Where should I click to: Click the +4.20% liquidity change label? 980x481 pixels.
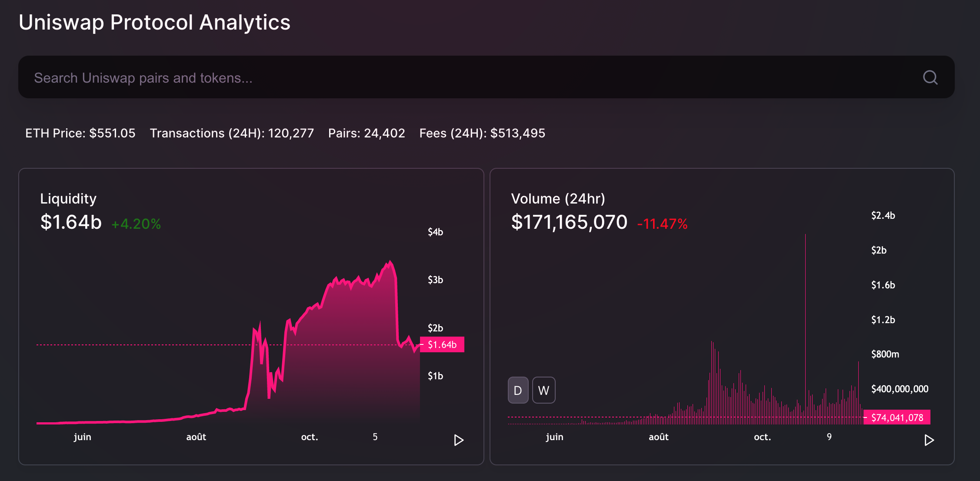point(136,224)
